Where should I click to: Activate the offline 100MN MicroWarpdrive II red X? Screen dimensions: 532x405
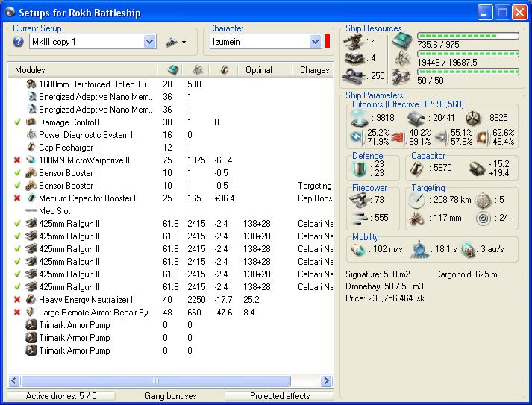(x=17, y=160)
